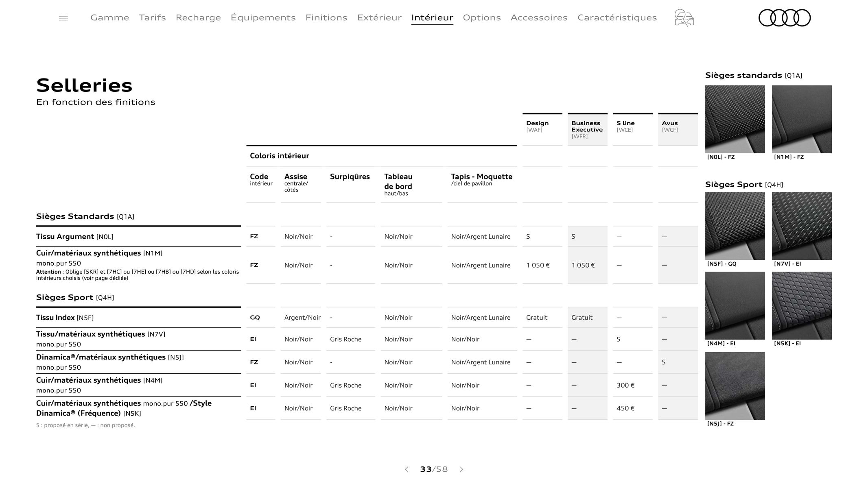
Task: Click the [N5J] - FZ seat thumbnail
Action: (735, 386)
